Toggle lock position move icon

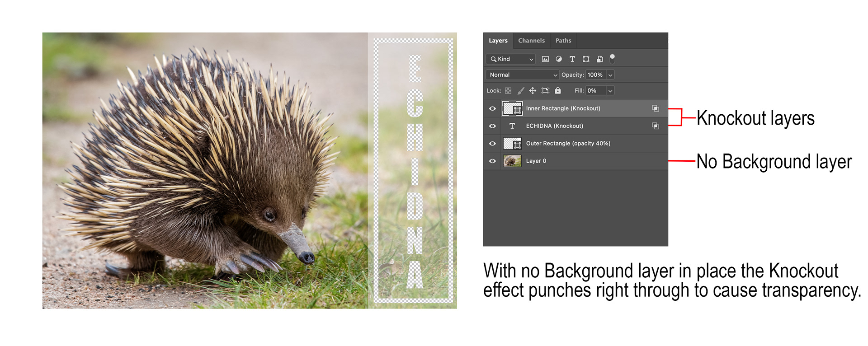coord(533,91)
